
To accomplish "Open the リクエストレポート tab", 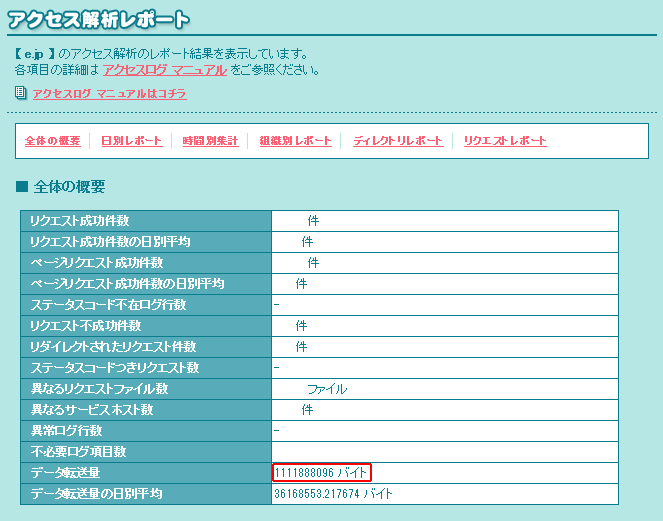I will pyautogui.click(x=505, y=141).
